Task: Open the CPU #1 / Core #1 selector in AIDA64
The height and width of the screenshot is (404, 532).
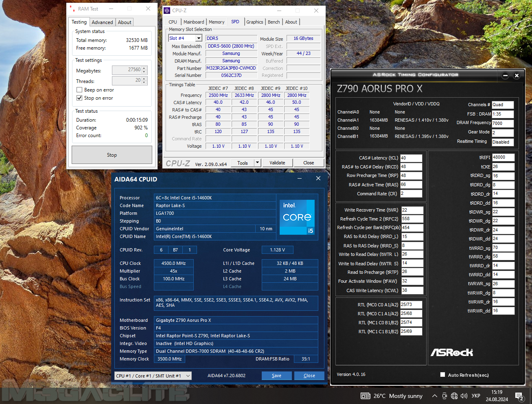Action: tap(153, 376)
